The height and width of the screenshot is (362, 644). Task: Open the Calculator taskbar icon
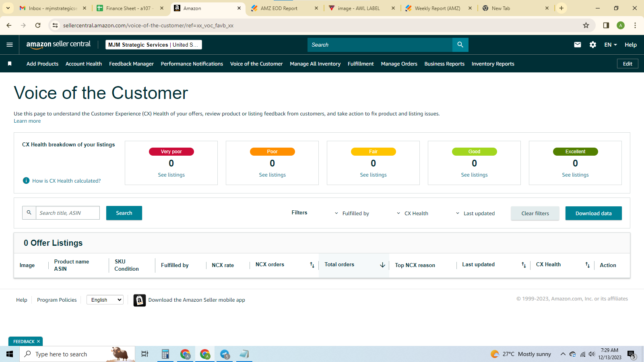165,354
